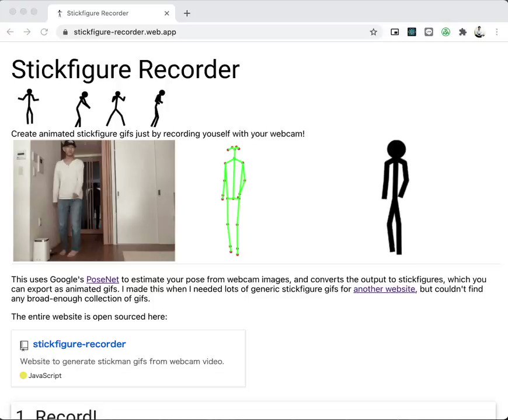Reload the Stickfigure Recorder page

[x=44, y=32]
